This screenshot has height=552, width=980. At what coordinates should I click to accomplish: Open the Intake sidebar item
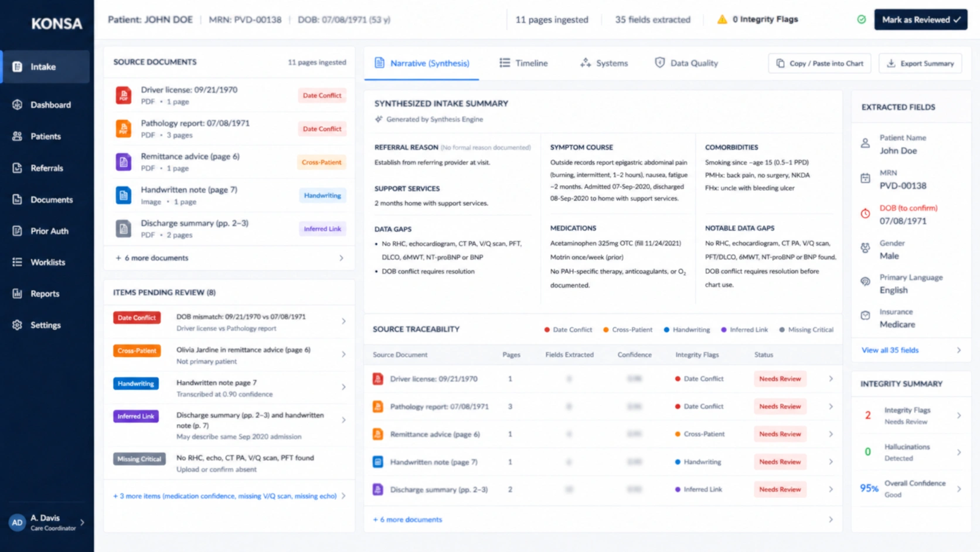[46, 67]
